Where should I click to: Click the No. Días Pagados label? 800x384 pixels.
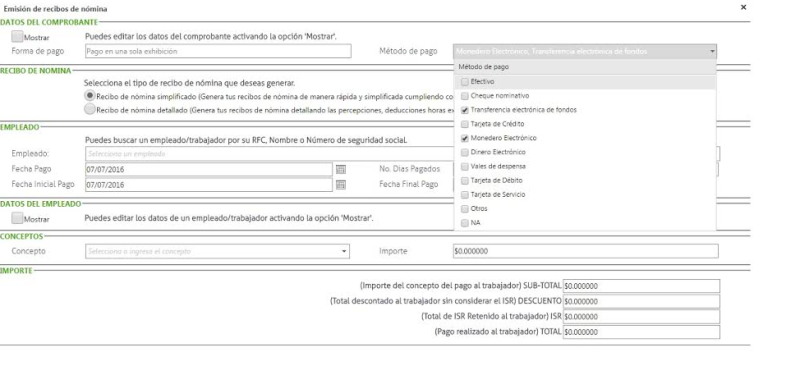[x=410, y=169]
